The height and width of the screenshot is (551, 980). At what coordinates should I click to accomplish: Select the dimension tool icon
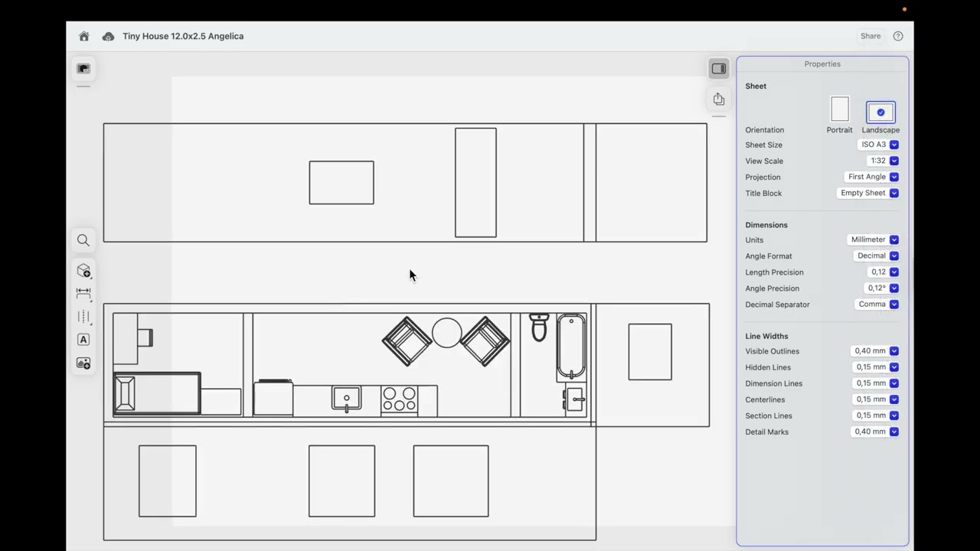[83, 293]
